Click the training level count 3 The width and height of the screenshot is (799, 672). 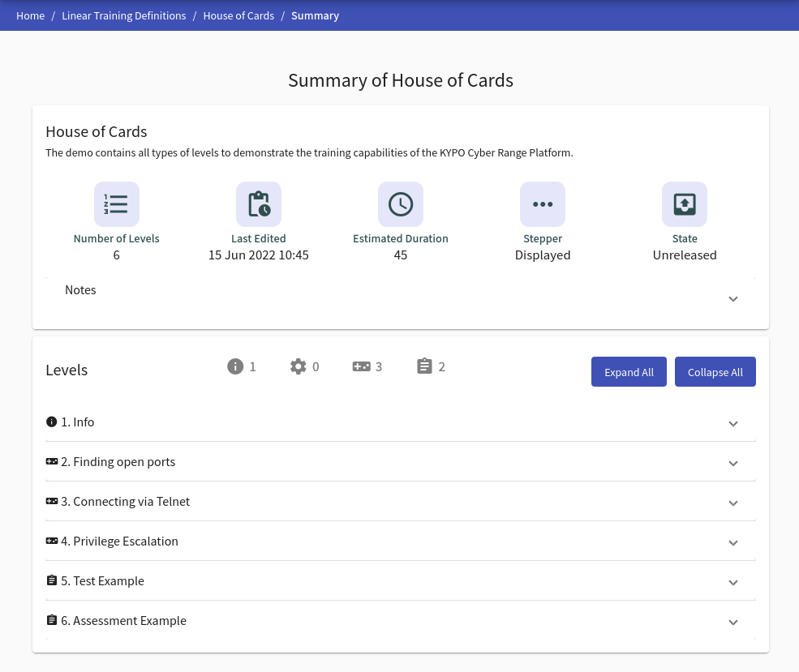pos(379,366)
